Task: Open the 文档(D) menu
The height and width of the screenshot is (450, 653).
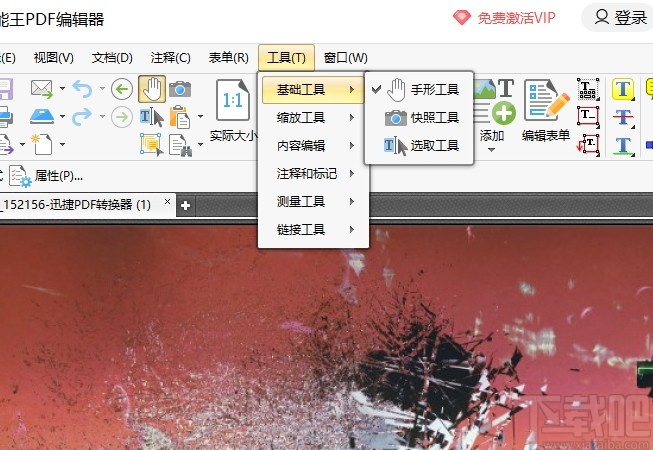Action: [x=112, y=58]
